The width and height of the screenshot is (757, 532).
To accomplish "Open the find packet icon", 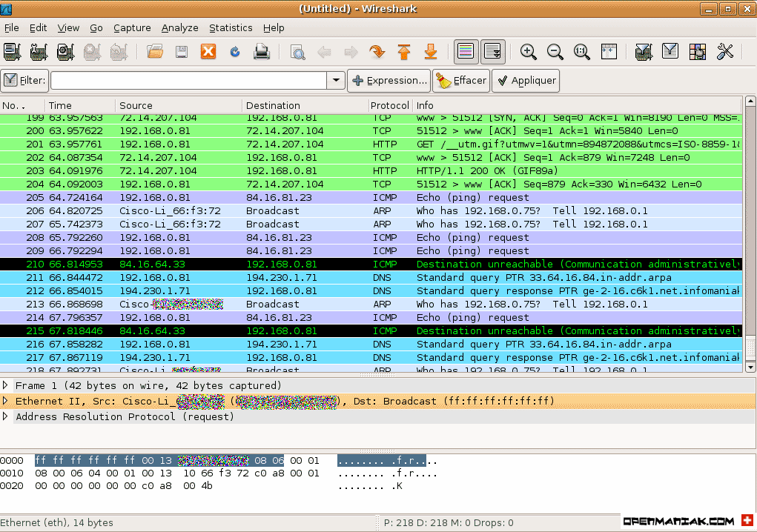I will pyautogui.click(x=299, y=51).
